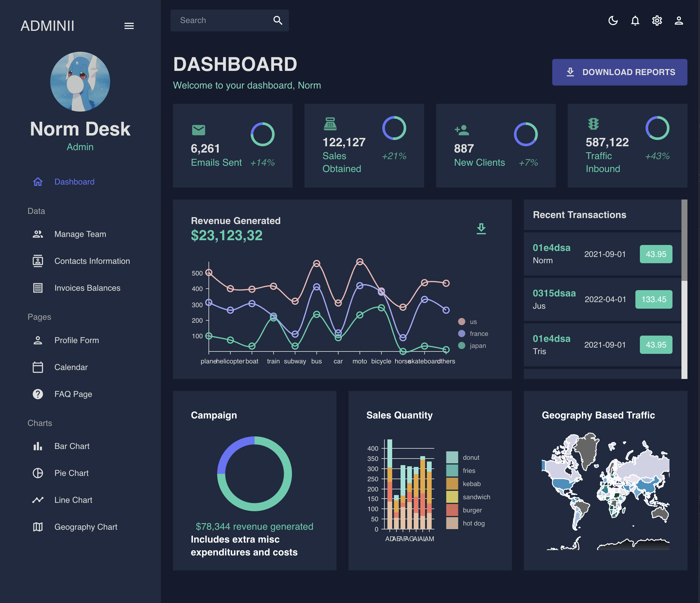Click the fries legend swatch
The width and height of the screenshot is (700, 603).
coord(452,470)
